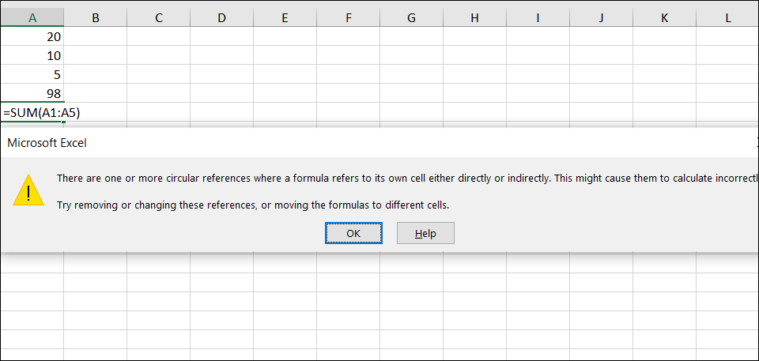
Task: Select column G header
Action: 411,18
